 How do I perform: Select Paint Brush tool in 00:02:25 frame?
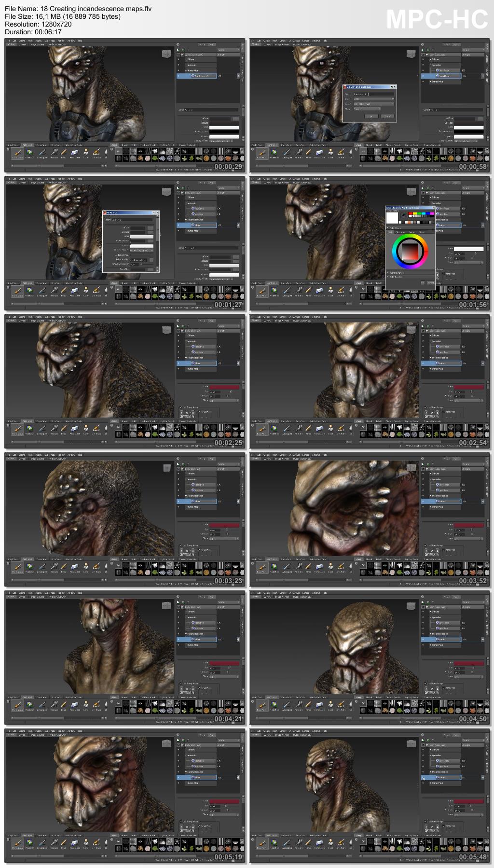17,429
